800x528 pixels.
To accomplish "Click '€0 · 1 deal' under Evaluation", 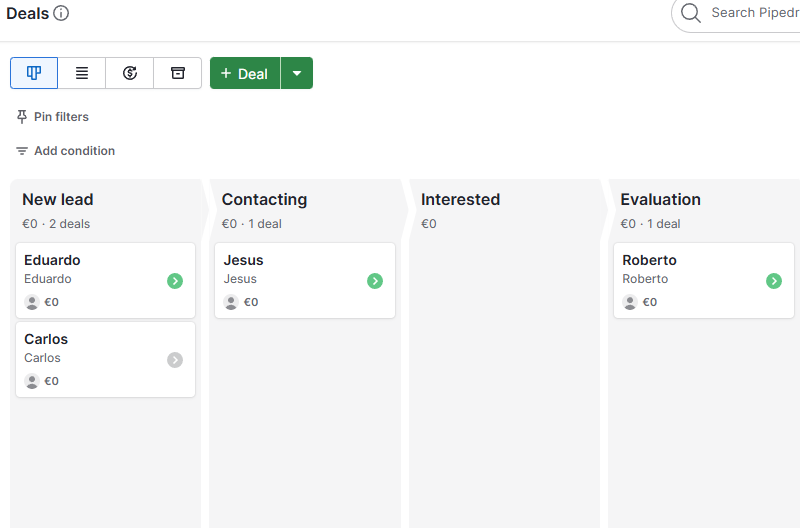I will click(651, 224).
